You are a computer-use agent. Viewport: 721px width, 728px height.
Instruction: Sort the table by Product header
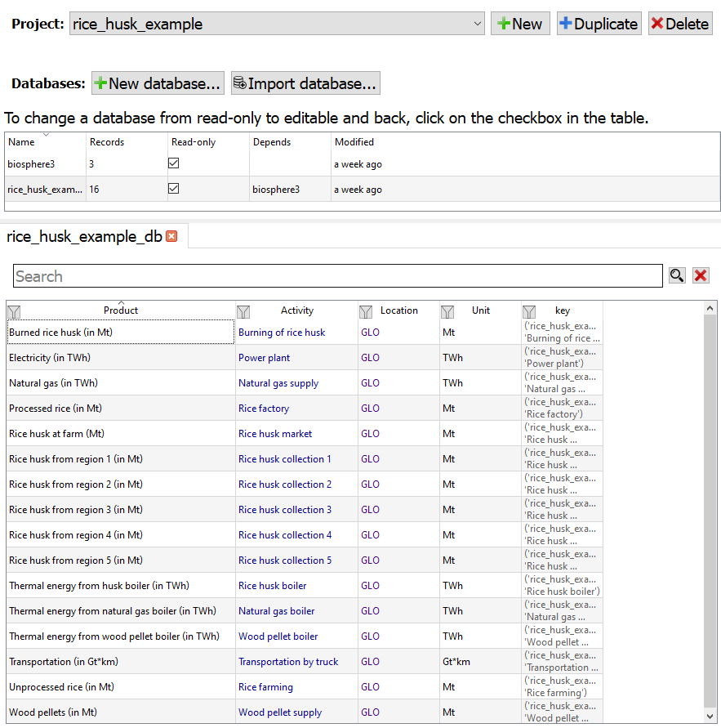click(x=121, y=310)
